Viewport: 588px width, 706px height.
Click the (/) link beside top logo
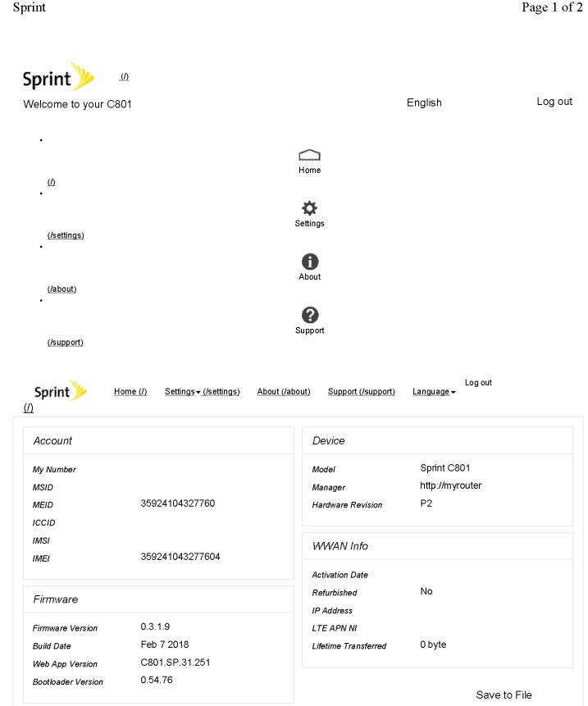[x=125, y=76]
